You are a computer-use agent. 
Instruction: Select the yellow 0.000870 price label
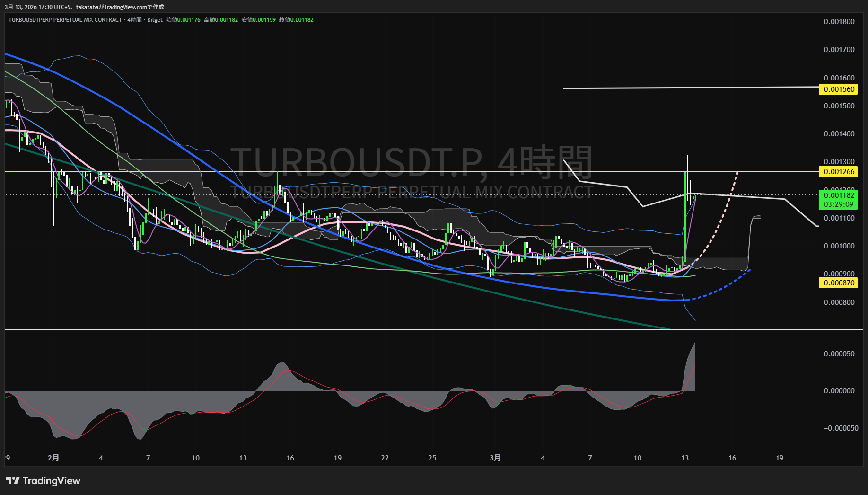tap(839, 283)
